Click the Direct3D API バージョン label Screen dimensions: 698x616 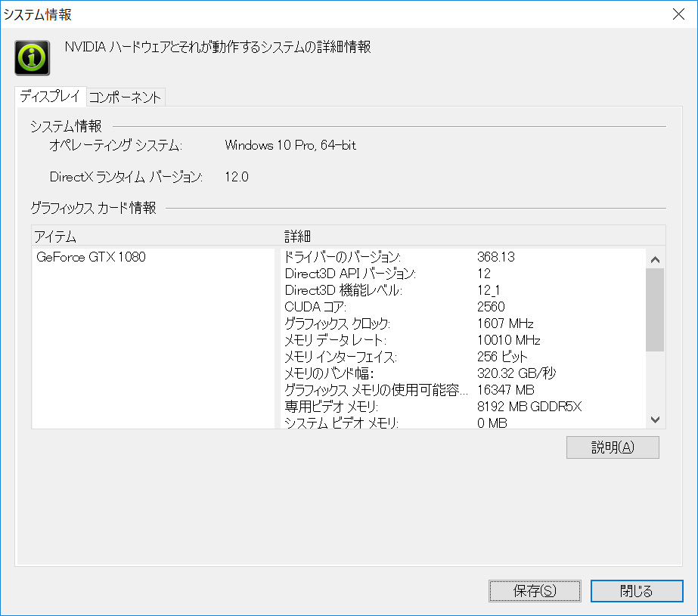click(x=350, y=274)
